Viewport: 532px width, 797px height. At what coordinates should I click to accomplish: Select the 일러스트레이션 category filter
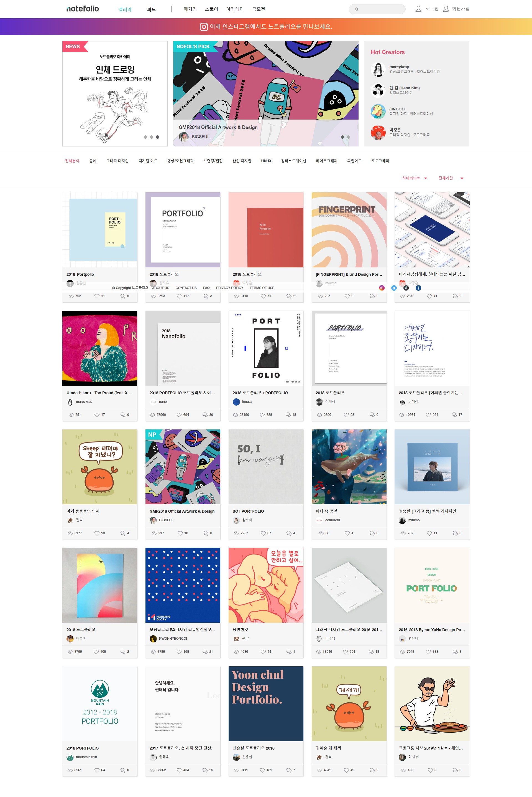(x=293, y=161)
